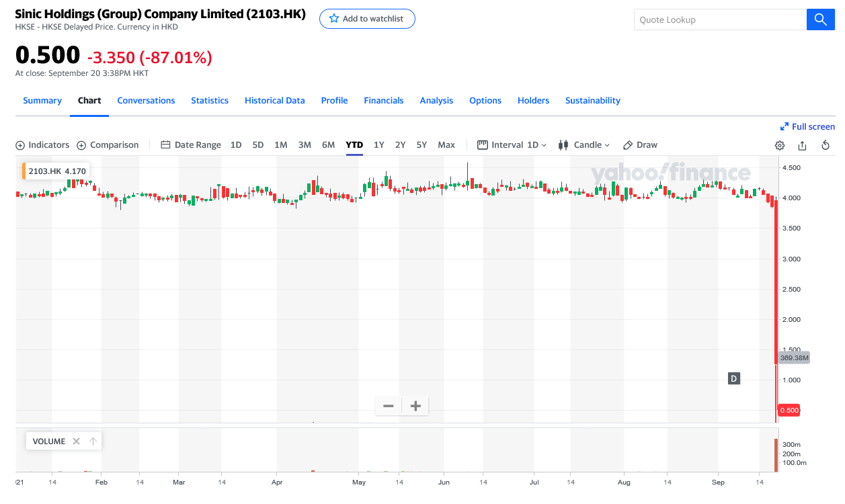845x504 pixels.
Task: Move VOLUME panel up with arrow
Action: pyautogui.click(x=93, y=442)
